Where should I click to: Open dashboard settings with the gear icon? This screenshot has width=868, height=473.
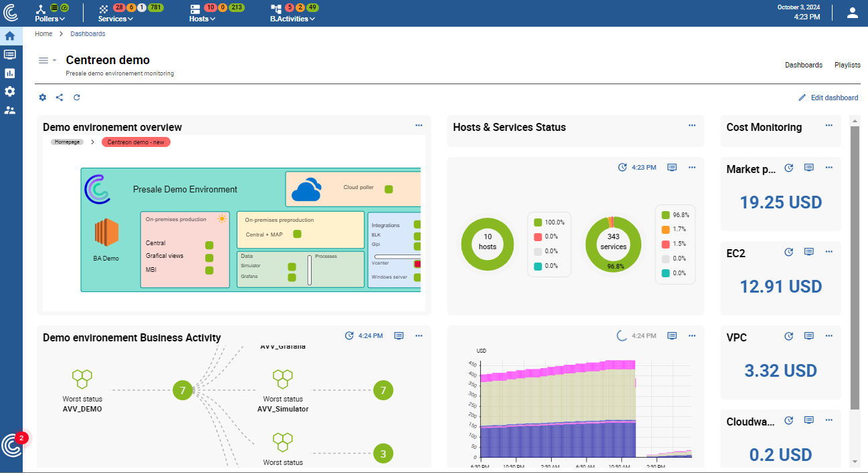(x=42, y=97)
